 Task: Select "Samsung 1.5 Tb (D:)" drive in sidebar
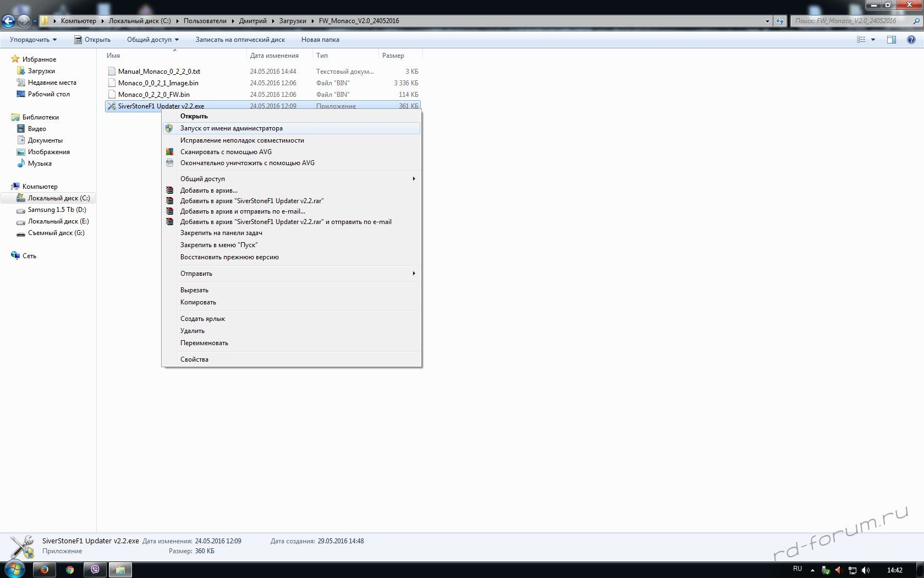tap(57, 210)
